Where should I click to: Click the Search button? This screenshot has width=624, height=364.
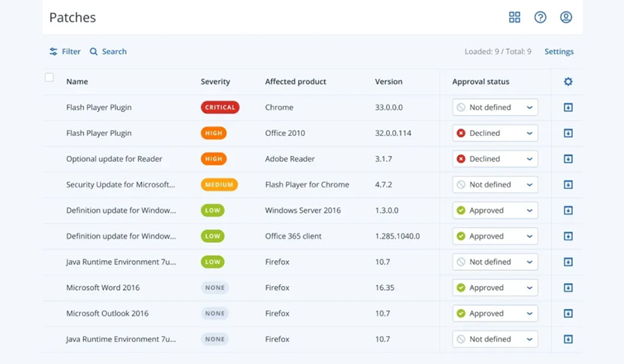point(108,51)
